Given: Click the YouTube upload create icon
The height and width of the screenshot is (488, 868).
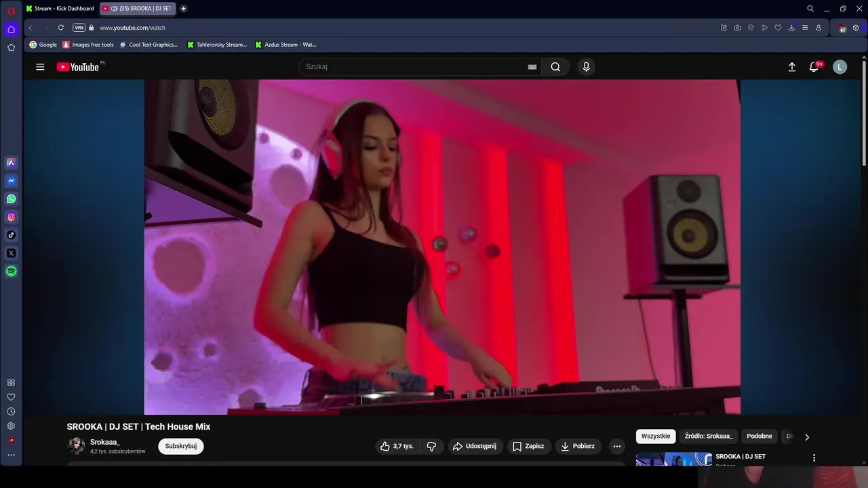Looking at the screenshot, I should [791, 67].
